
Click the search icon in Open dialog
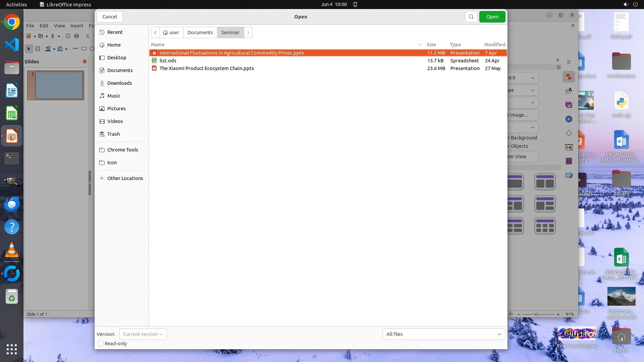click(471, 17)
